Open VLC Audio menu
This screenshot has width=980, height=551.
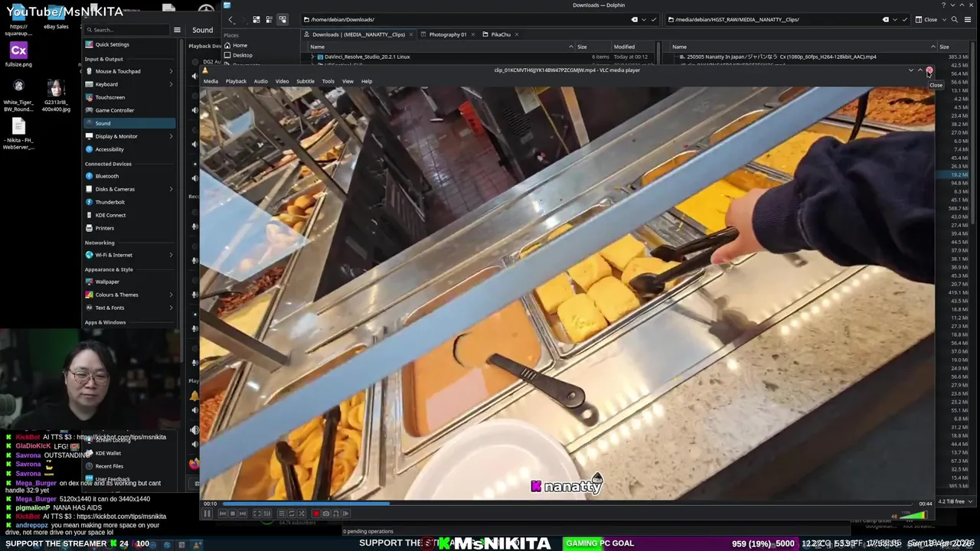click(x=261, y=81)
